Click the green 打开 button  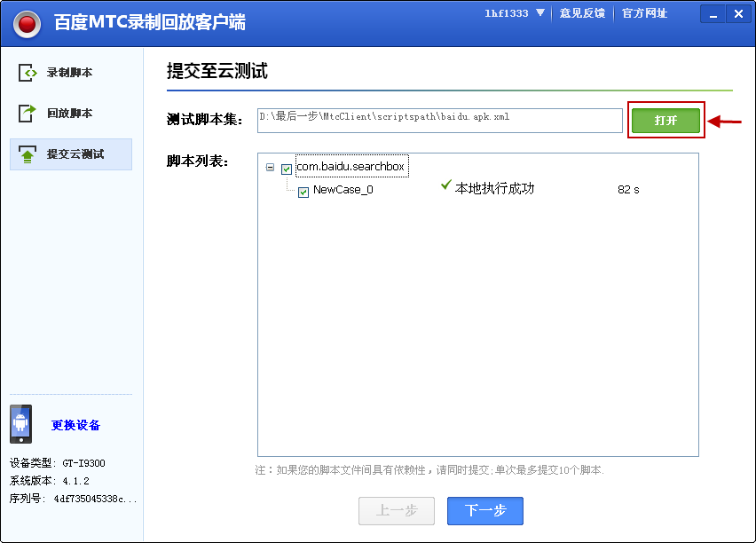[x=665, y=120]
